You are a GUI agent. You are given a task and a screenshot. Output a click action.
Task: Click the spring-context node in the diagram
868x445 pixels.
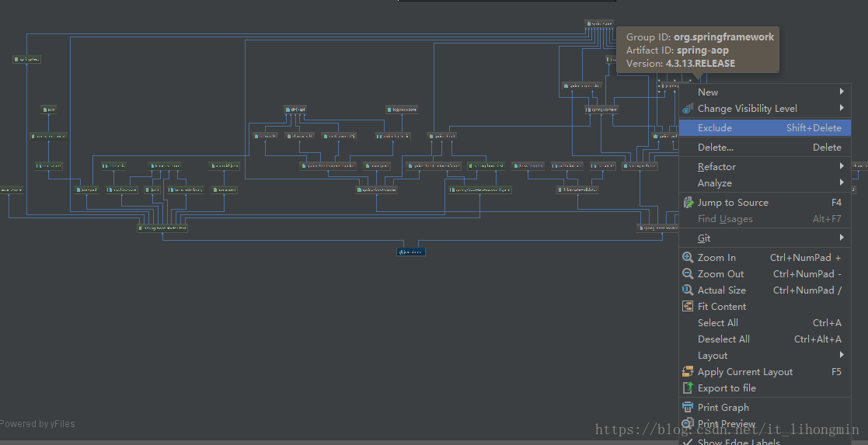(x=601, y=110)
